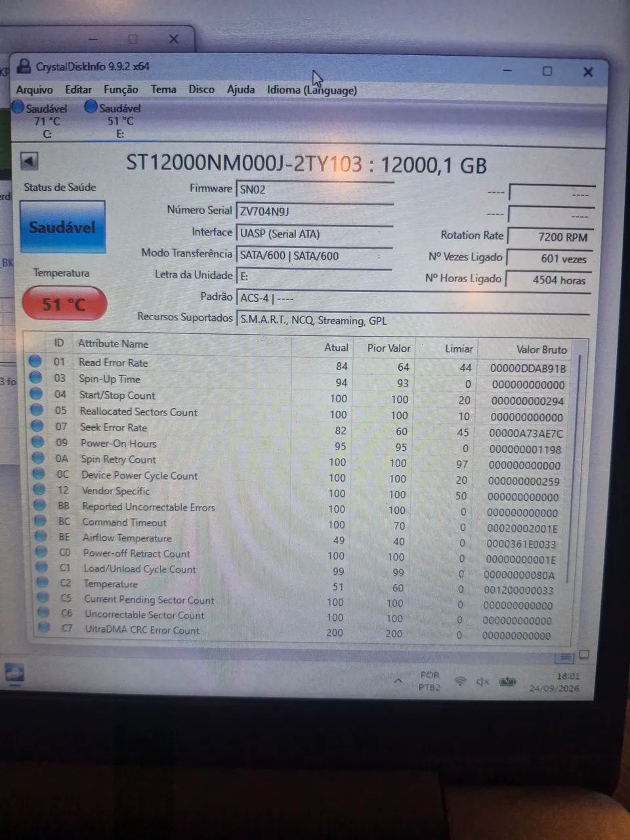Click the Limiar column header

(458, 348)
